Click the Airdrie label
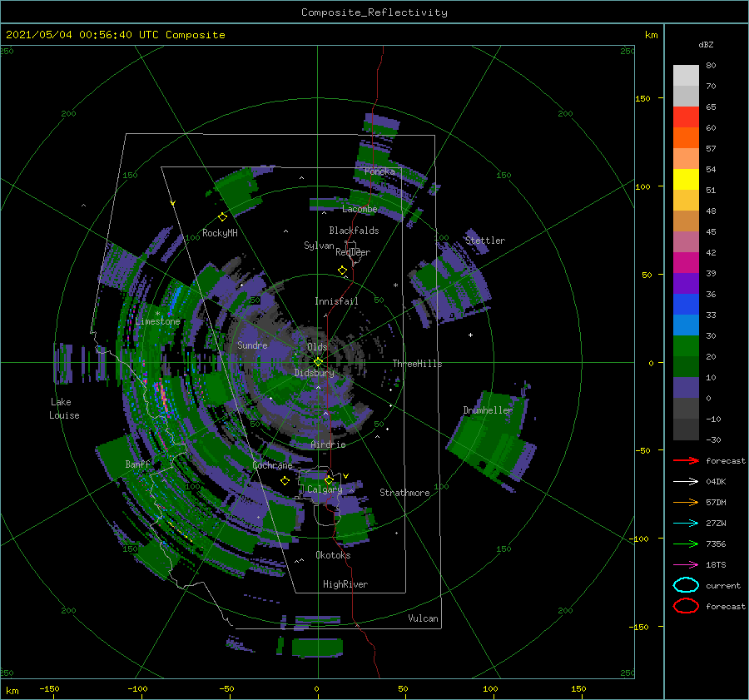The width and height of the screenshot is (749, 700). 328,444
